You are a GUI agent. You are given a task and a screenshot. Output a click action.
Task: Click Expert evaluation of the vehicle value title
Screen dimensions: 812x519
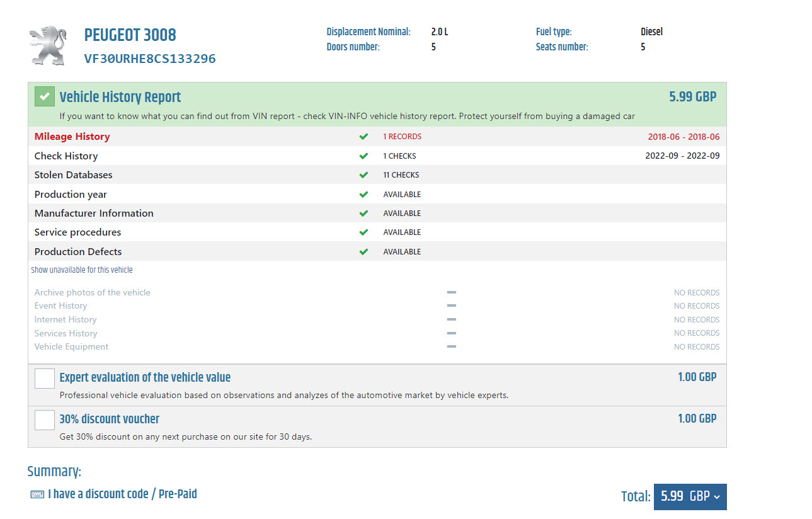point(145,377)
